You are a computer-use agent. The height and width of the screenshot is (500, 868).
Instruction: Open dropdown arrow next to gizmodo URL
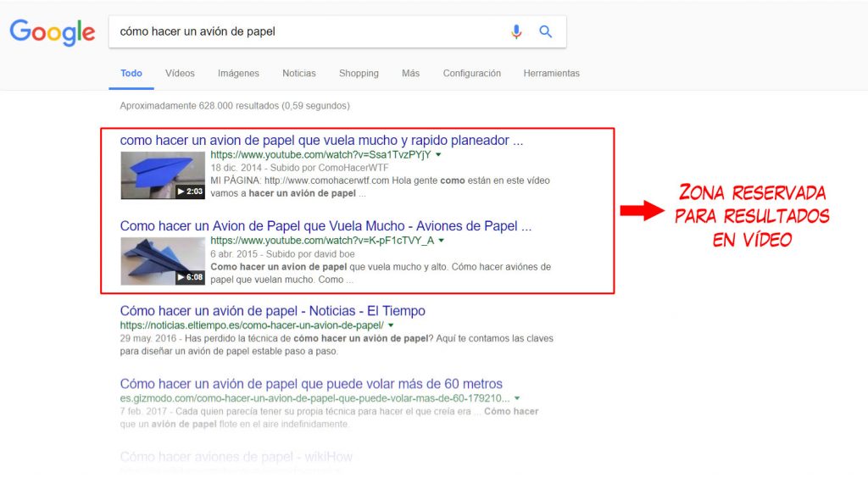click(x=517, y=398)
